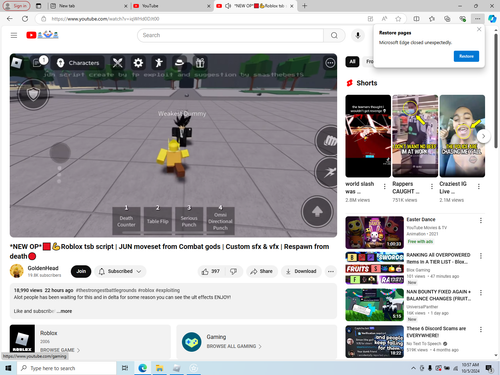Click the search magnifier button
The width and height of the screenshot is (500, 375).
(x=334, y=35)
